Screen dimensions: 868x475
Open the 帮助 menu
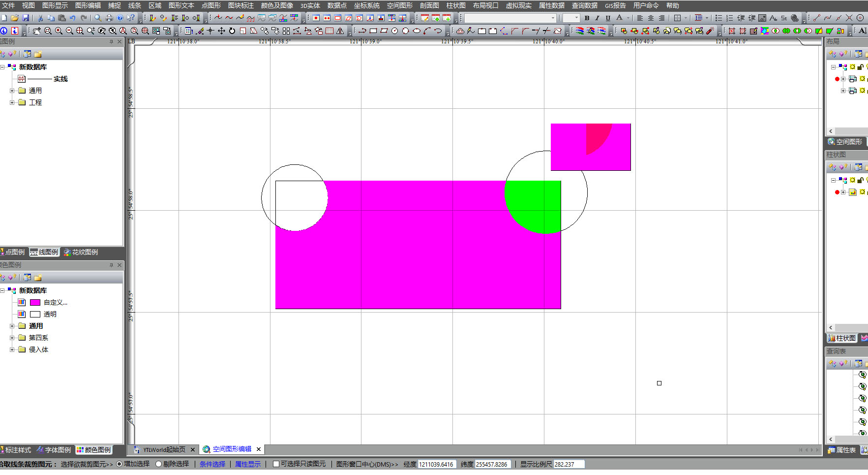[x=673, y=5]
